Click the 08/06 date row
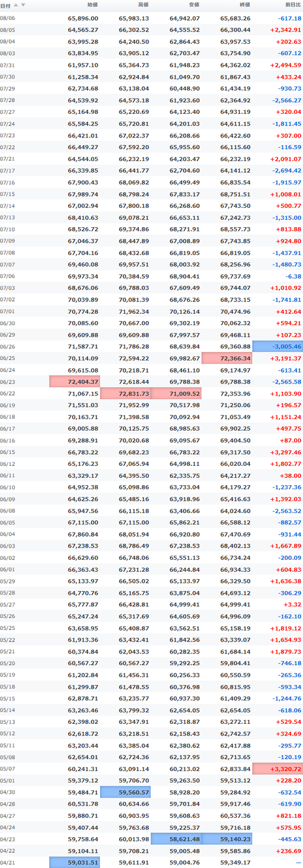303x868 pixels. coord(151,18)
